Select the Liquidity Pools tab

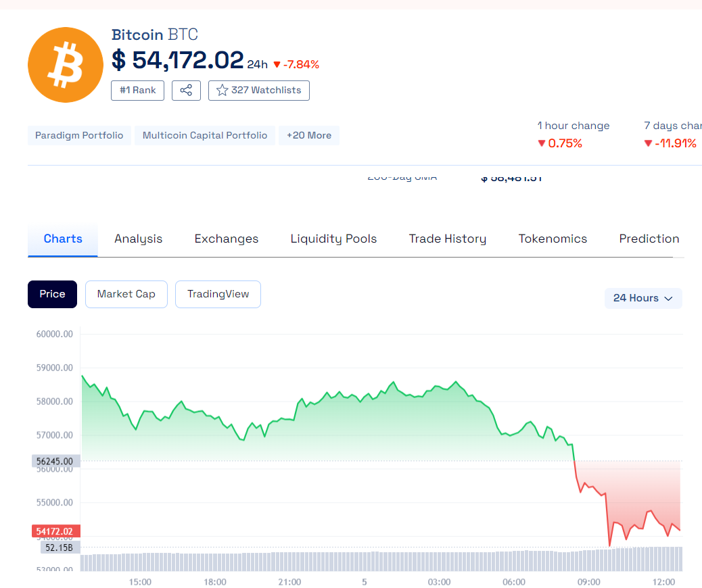point(333,238)
